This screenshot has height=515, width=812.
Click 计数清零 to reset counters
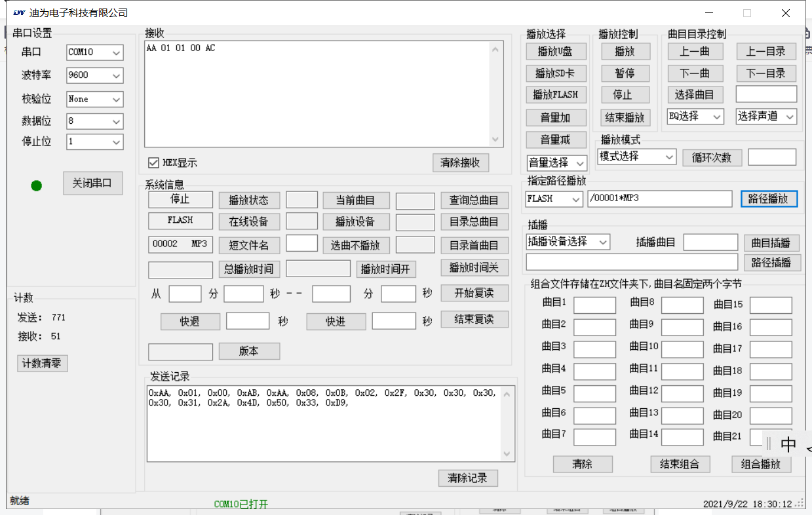pyautogui.click(x=42, y=363)
